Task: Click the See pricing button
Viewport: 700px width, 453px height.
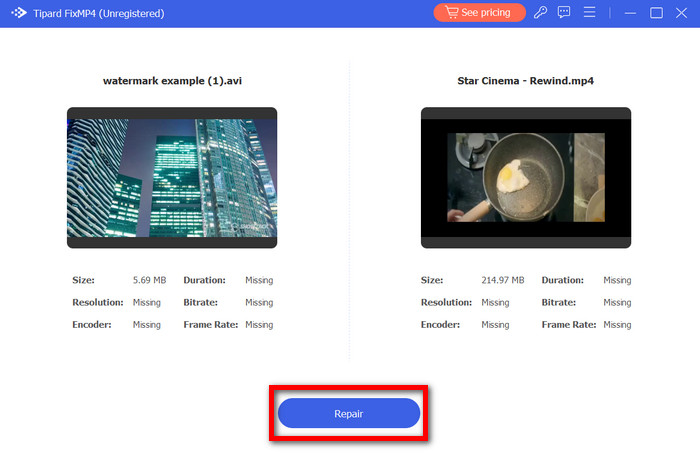Action: pyautogui.click(x=479, y=13)
